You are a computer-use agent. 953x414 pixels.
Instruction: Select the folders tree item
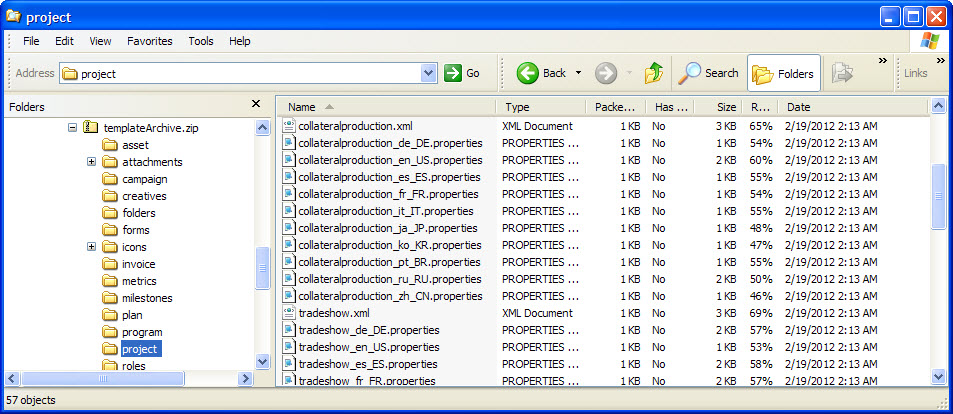pos(139,213)
